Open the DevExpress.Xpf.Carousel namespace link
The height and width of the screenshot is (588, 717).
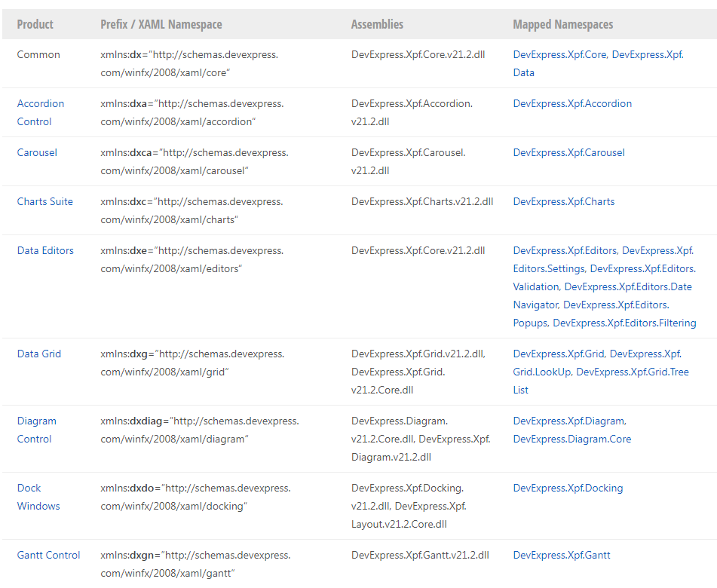(568, 153)
